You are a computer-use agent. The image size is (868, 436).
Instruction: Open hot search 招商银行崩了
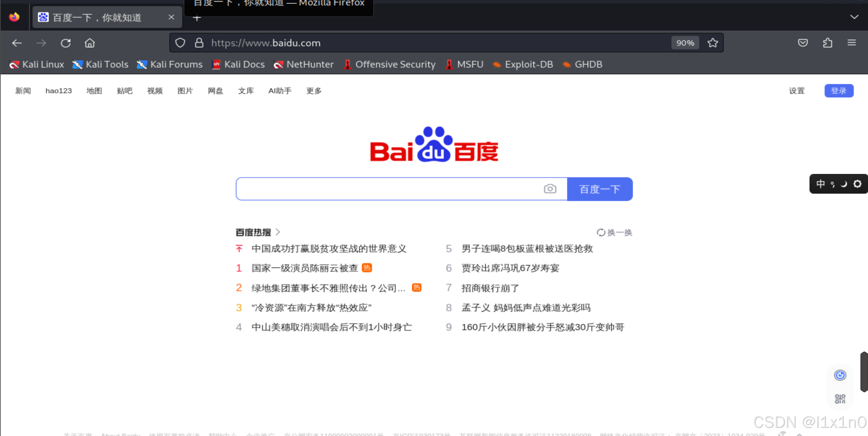(x=490, y=288)
